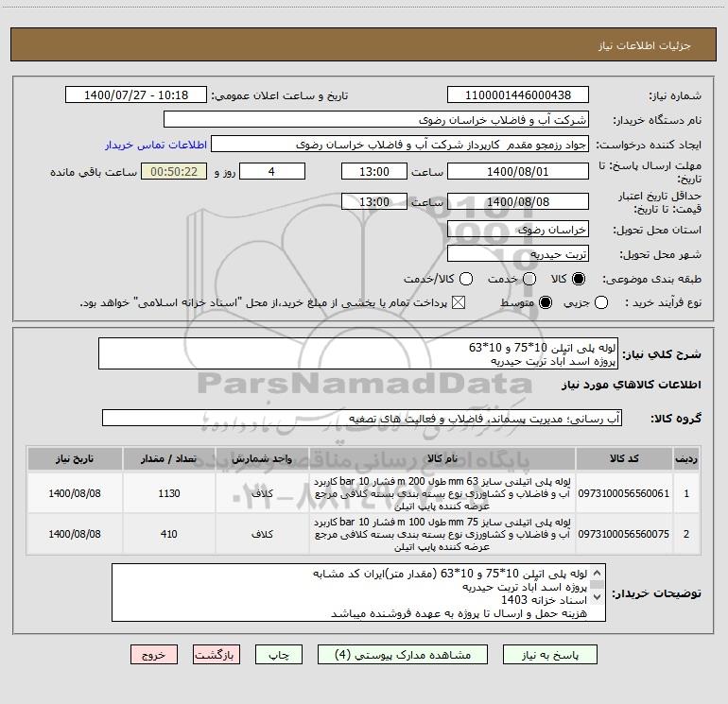The height and width of the screenshot is (704, 728).
Task: Click the response deadline time 13:00 field
Action: click(x=374, y=171)
